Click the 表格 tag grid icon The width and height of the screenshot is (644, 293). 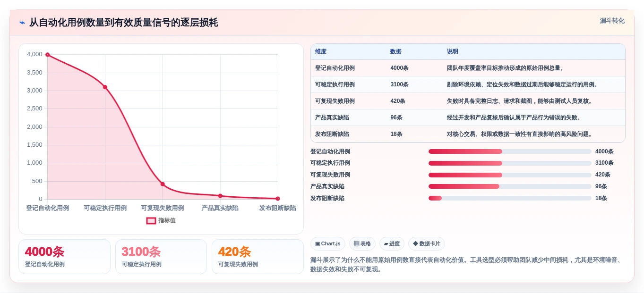pyautogui.click(x=356, y=244)
